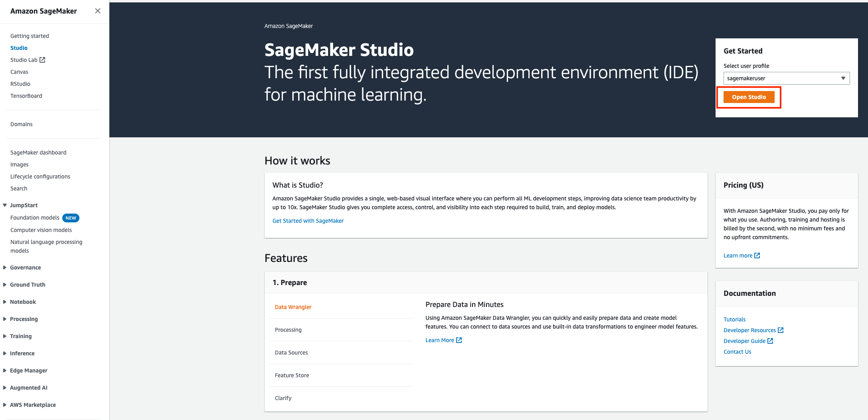868x420 pixels.
Task: Click the Open Studio button
Action: click(749, 97)
